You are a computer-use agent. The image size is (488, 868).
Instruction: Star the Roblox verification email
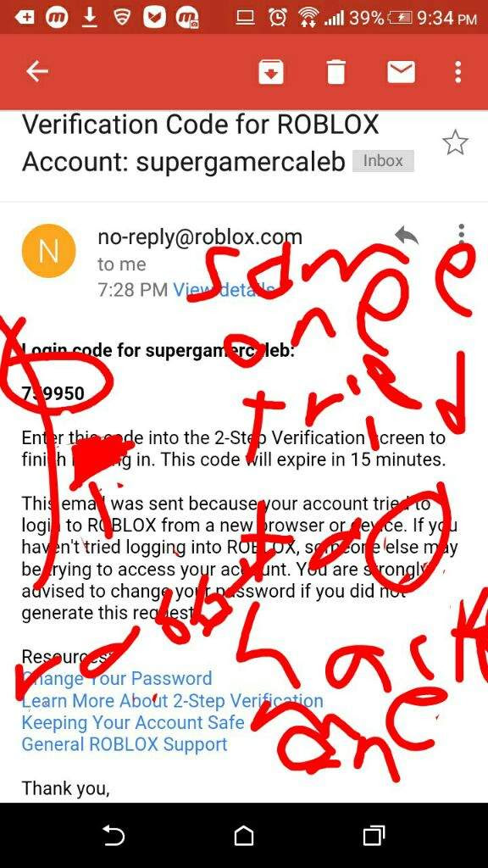click(x=455, y=142)
